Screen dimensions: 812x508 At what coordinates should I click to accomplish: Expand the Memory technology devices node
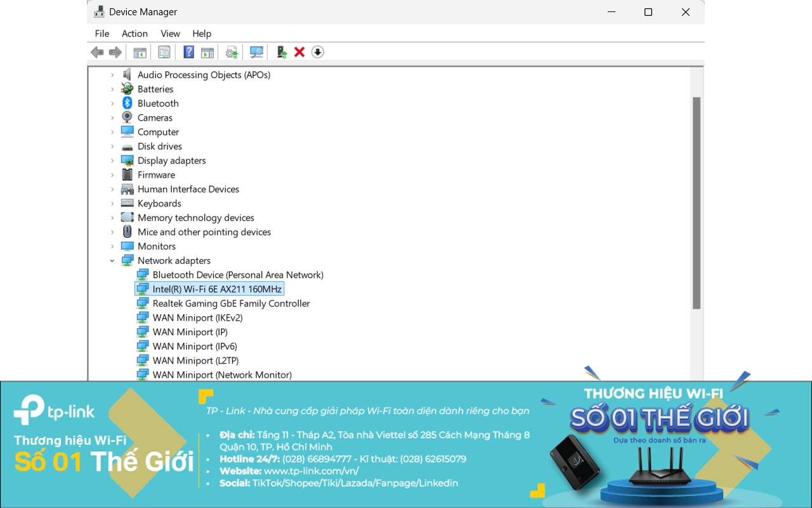click(112, 218)
